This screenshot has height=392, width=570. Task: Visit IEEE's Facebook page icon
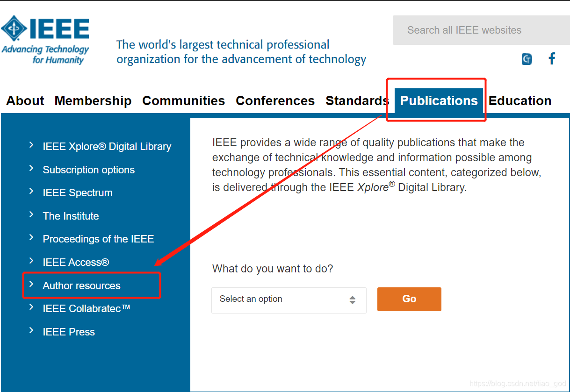(552, 58)
